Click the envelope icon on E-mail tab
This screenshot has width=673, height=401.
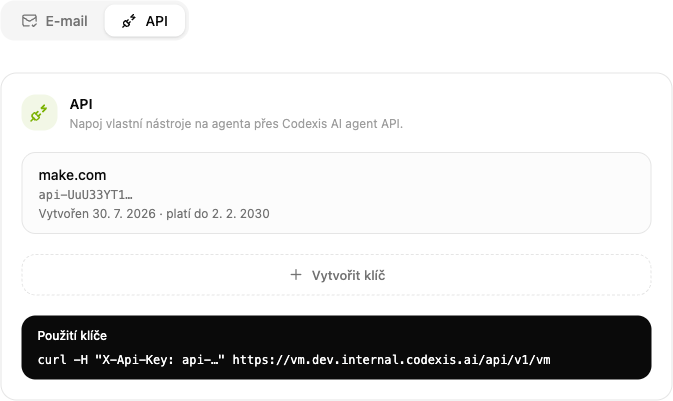pos(30,21)
